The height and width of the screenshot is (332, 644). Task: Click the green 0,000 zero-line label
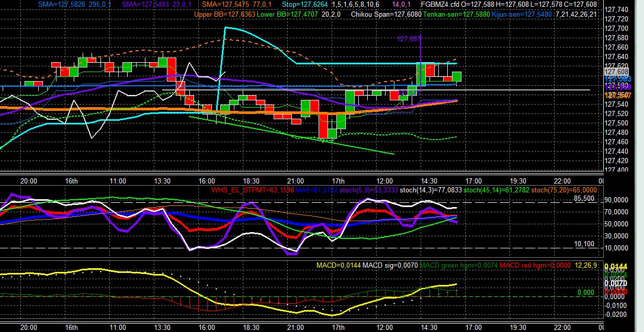click(585, 292)
